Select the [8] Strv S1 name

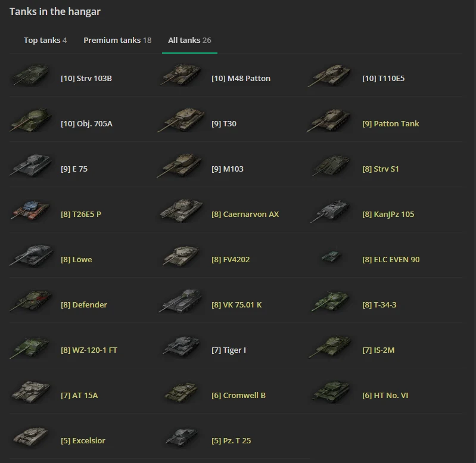(x=380, y=169)
